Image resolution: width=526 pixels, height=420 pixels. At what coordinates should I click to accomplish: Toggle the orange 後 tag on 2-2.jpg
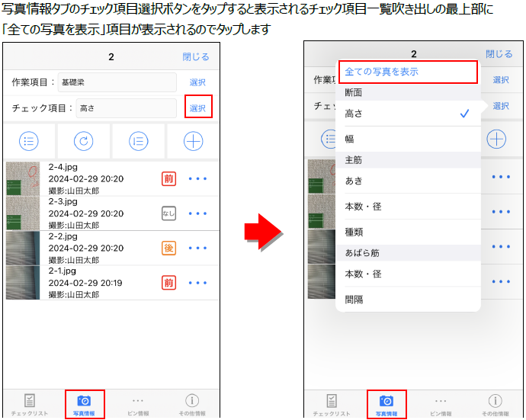pyautogui.click(x=168, y=248)
